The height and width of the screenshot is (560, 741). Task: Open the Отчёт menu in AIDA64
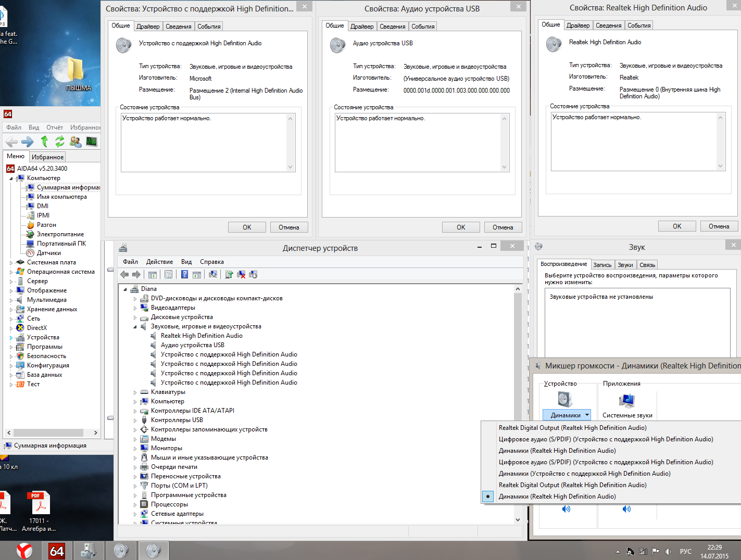tap(55, 128)
